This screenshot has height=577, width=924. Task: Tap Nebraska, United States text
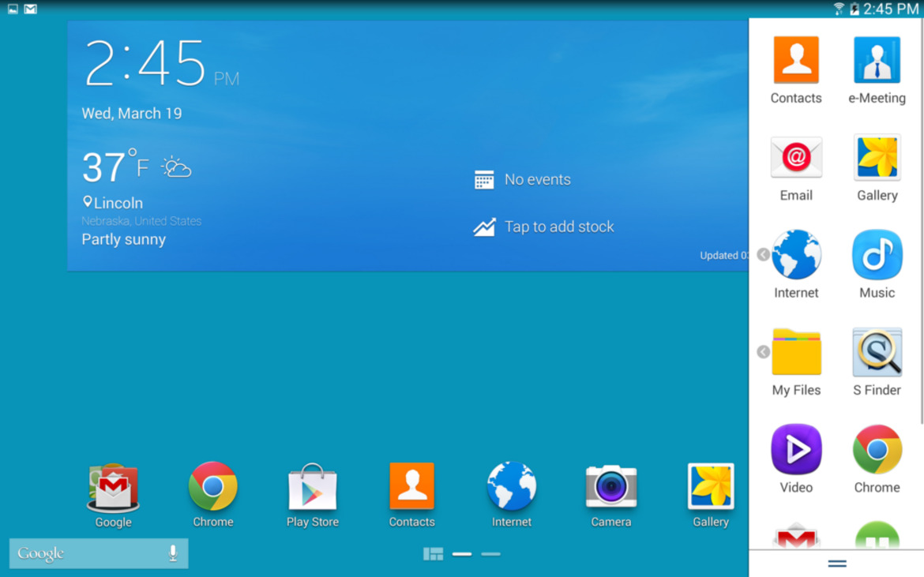[141, 221]
